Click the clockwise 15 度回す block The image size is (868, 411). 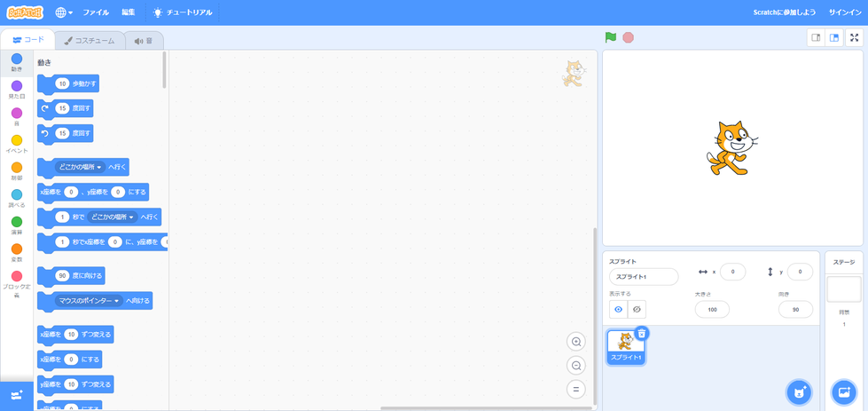pos(65,108)
